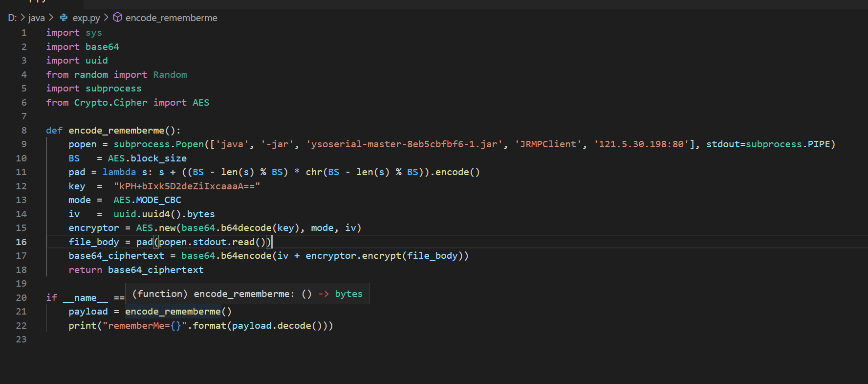The image size is (868, 384).
Task: Click 'base64' on the import base64 line
Action: pos(102,47)
